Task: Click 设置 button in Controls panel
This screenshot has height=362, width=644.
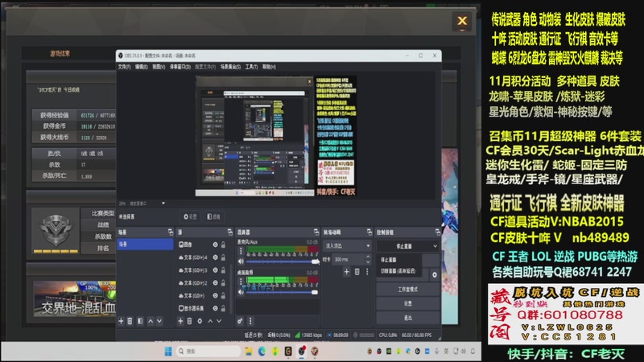Action: pos(407,304)
